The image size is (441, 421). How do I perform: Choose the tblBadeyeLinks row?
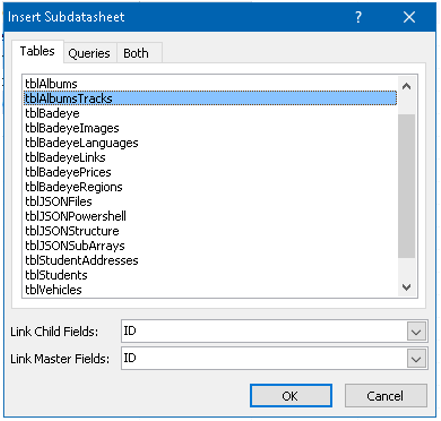(x=210, y=157)
